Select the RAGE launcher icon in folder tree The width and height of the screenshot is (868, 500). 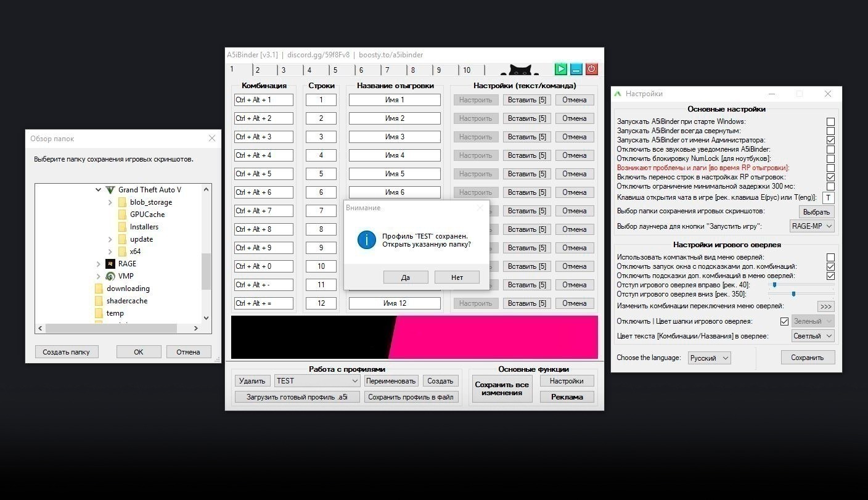pyautogui.click(x=110, y=264)
